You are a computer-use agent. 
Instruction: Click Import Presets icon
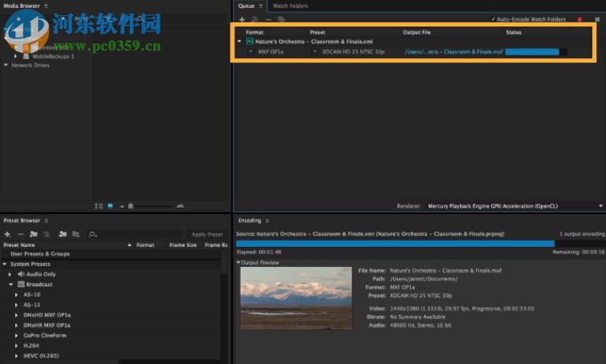click(x=63, y=234)
